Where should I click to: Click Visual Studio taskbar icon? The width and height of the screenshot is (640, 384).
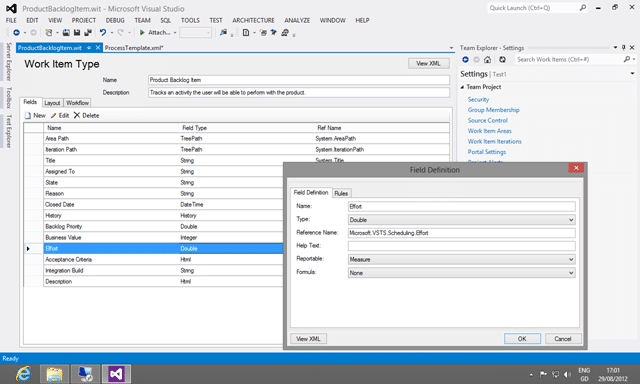[116, 374]
